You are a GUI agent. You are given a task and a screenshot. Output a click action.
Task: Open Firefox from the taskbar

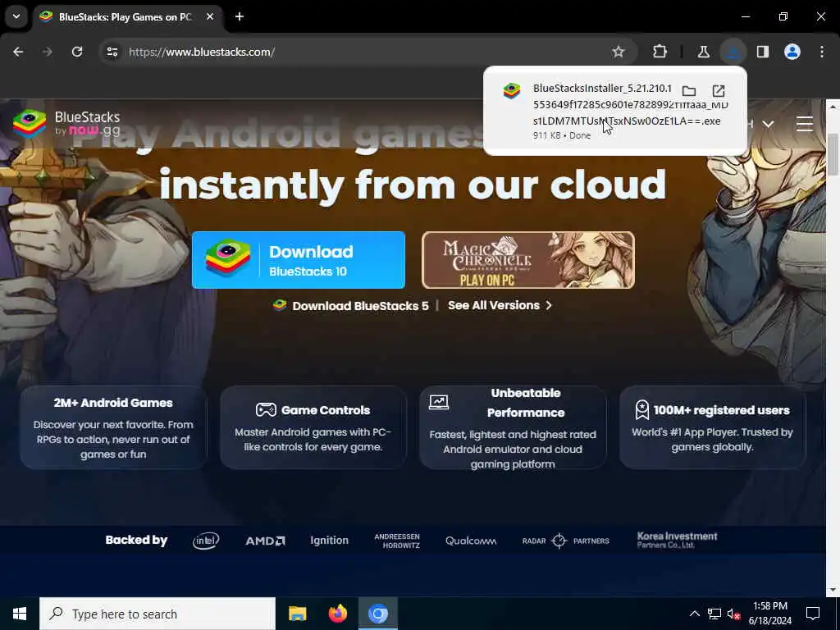[x=337, y=614]
